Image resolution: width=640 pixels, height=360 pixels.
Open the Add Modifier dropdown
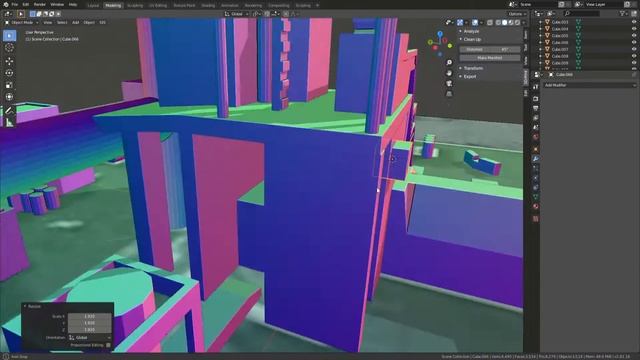(590, 85)
